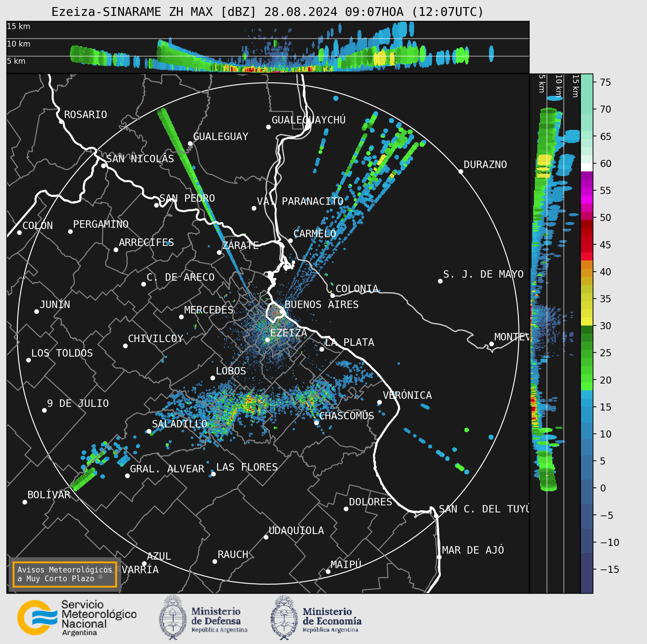
Task: Select the ROSARIO city label
Action: tap(85, 115)
